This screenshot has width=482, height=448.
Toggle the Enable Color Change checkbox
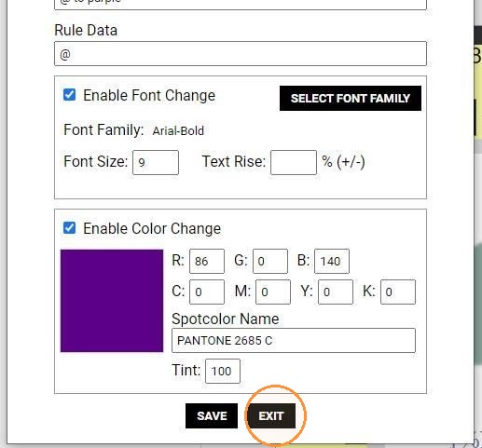69,228
